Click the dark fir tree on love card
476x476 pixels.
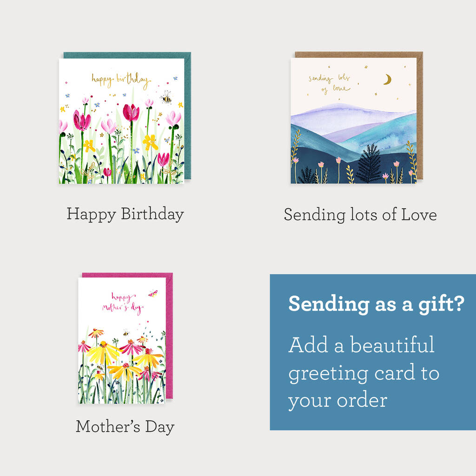[x=369, y=163]
